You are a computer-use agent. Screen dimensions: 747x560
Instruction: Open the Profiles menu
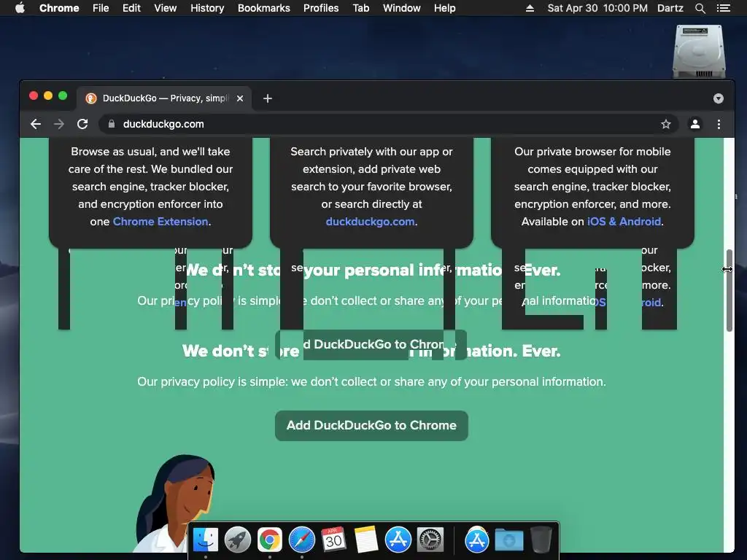coord(321,8)
